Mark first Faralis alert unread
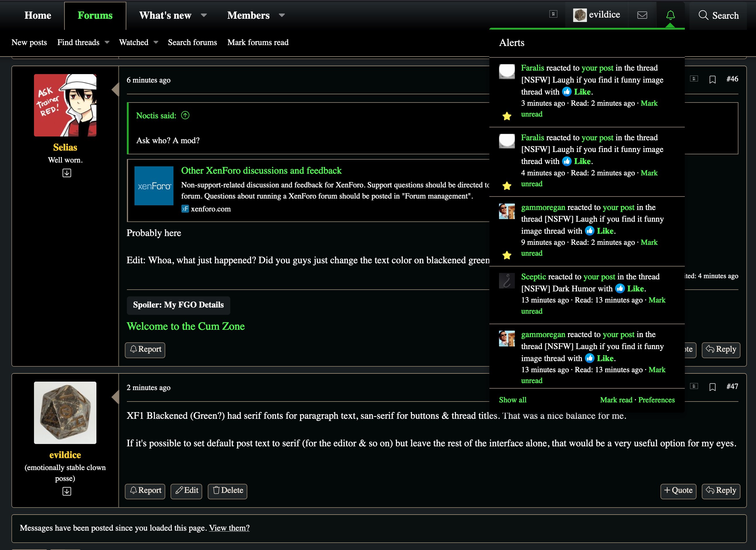This screenshot has height=550, width=756. click(649, 103)
